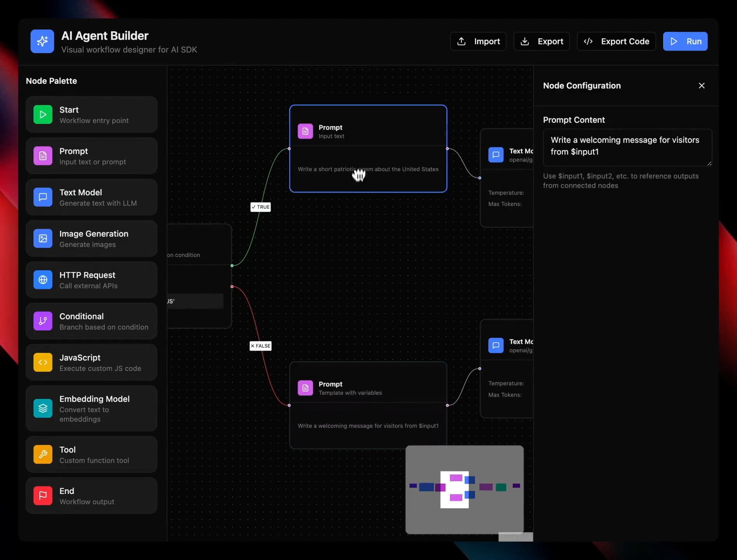Select the Image Generation picture icon
The height and width of the screenshot is (560, 737).
pyautogui.click(x=43, y=238)
